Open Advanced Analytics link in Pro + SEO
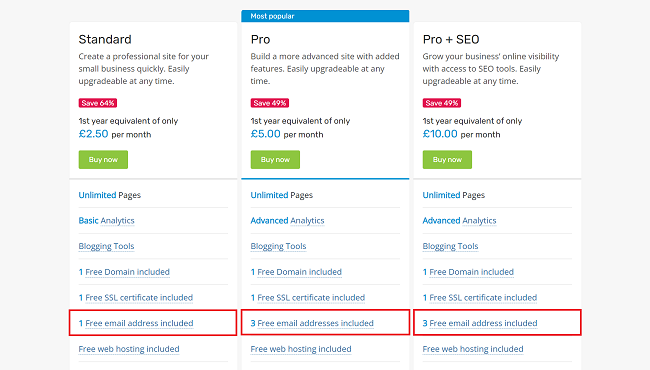 [x=459, y=220]
